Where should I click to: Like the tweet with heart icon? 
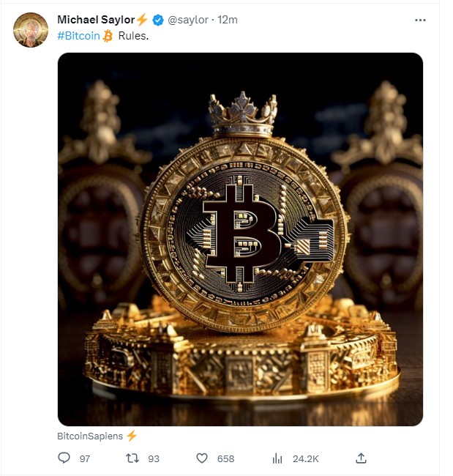202,458
